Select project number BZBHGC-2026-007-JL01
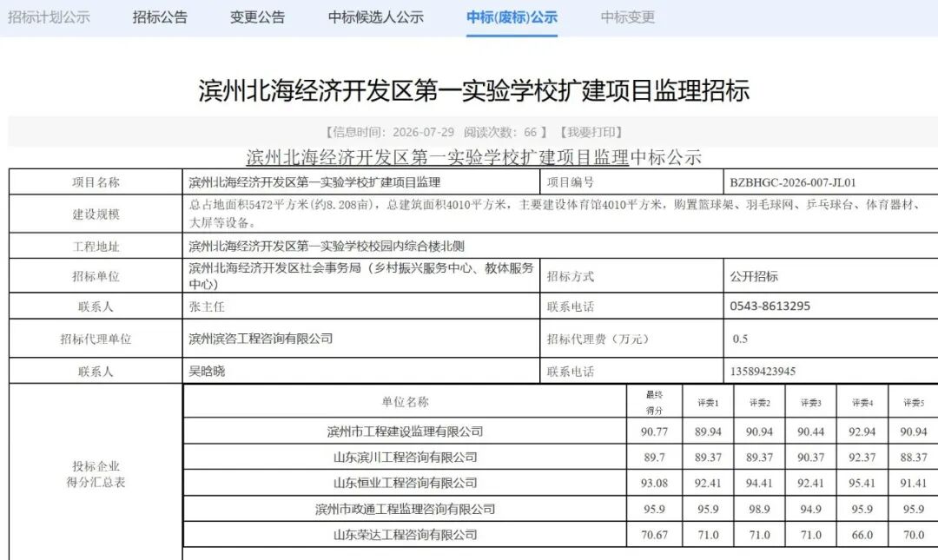Image resolution: width=938 pixels, height=560 pixels. pos(793,182)
